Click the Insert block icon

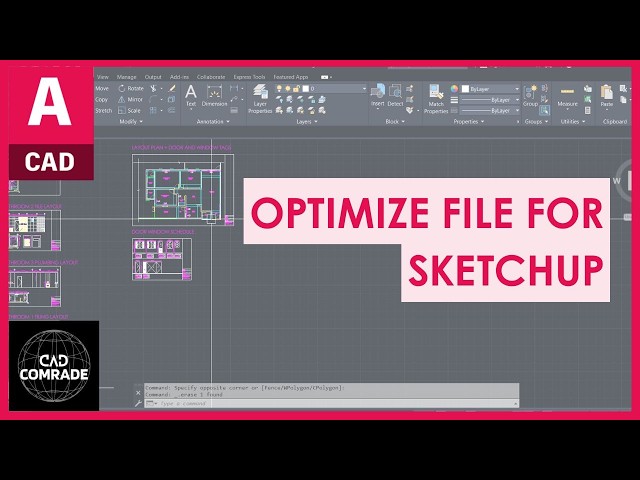(x=378, y=96)
